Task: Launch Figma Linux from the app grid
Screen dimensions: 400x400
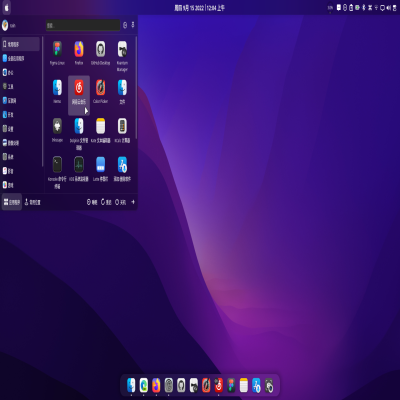Action: pos(57,53)
